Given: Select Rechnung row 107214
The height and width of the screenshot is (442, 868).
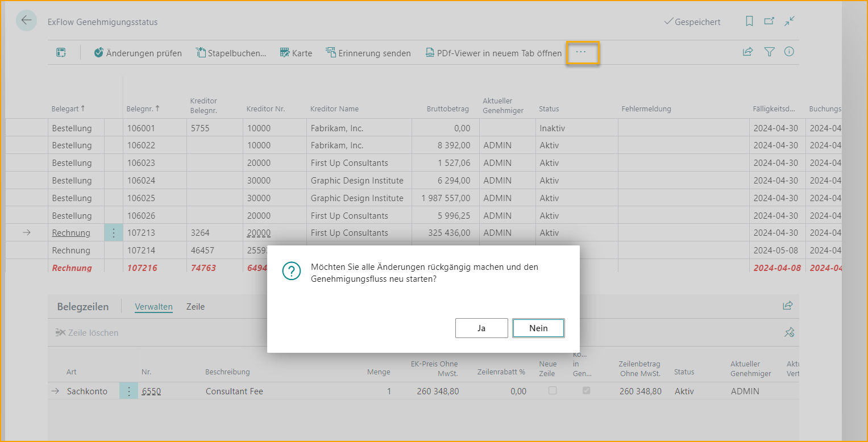Looking at the screenshot, I should (71, 251).
